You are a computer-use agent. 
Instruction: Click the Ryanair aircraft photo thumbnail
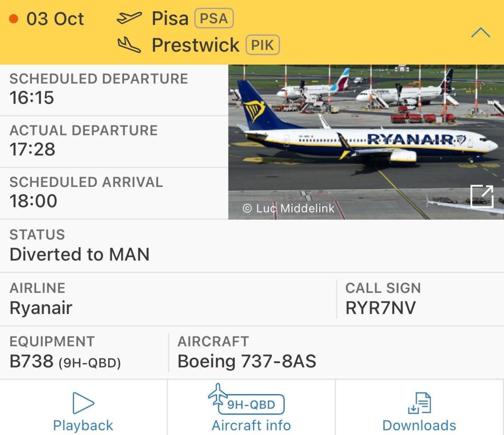(365, 142)
